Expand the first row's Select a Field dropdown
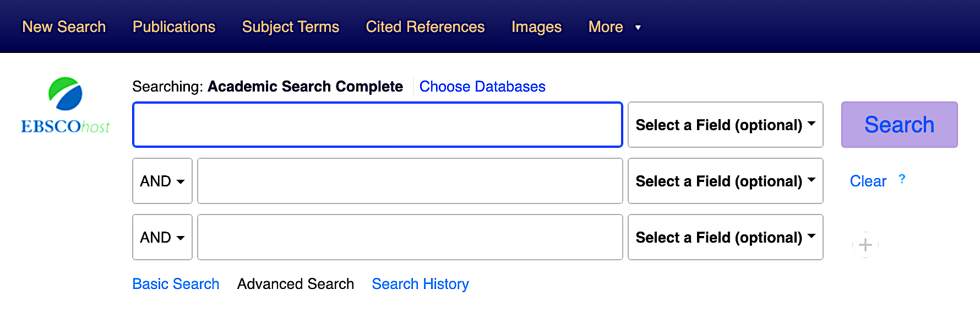 (x=725, y=125)
